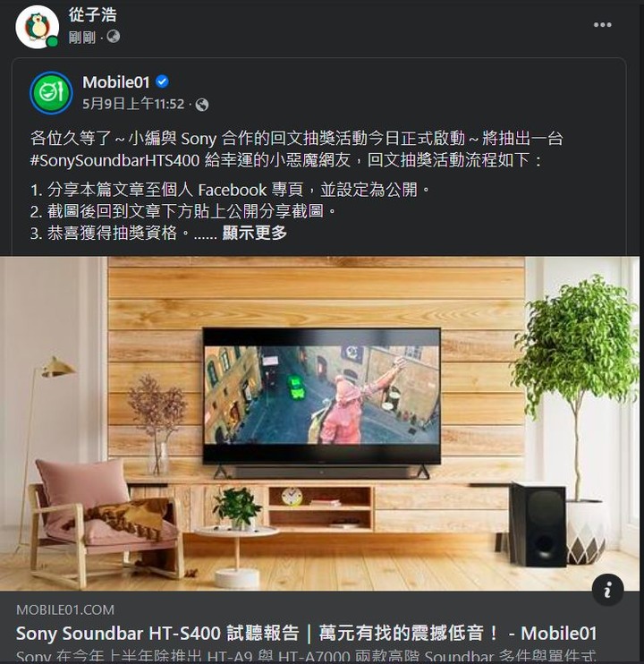Click 從子浩's profile avatar

point(38,27)
